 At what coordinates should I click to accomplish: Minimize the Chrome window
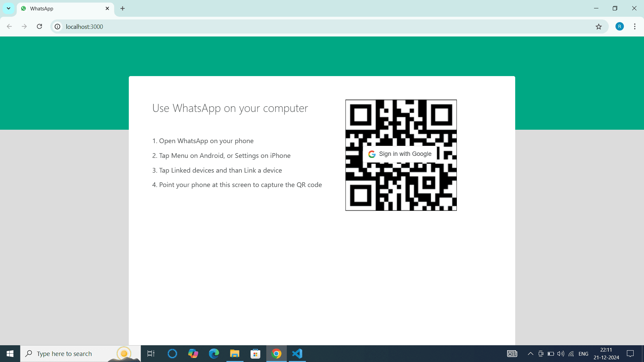(596, 8)
